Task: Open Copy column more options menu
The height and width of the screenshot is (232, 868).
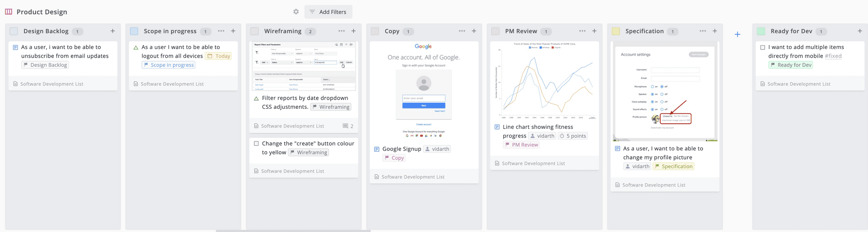Action: tap(462, 31)
